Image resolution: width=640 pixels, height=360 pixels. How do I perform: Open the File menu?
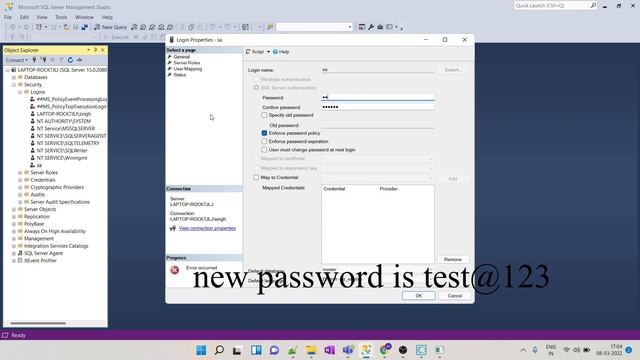coord(8,17)
